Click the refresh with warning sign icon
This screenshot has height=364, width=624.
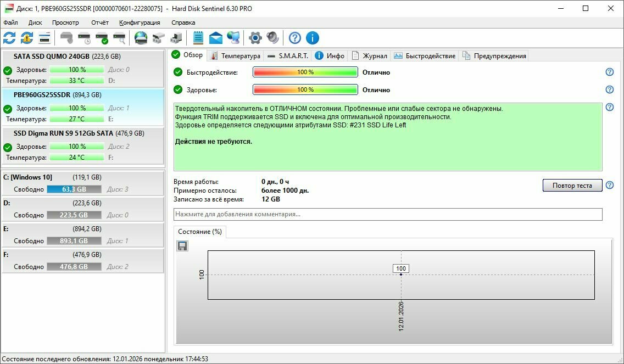point(27,38)
